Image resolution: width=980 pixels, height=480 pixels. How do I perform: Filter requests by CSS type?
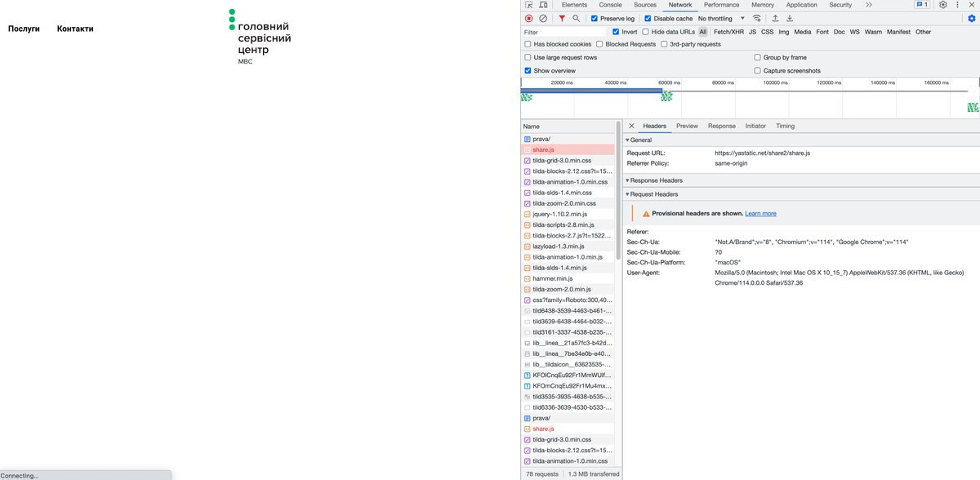point(768,32)
